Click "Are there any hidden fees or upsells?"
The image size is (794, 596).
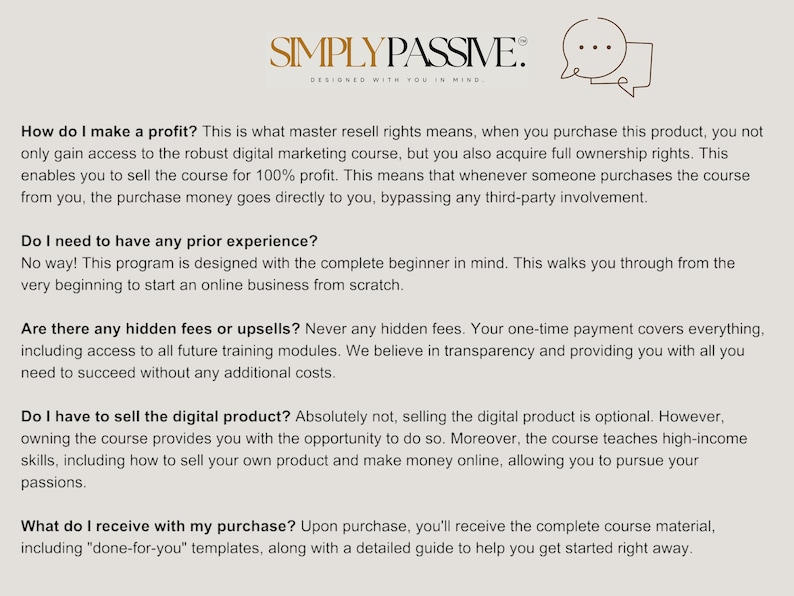pyautogui.click(x=161, y=329)
